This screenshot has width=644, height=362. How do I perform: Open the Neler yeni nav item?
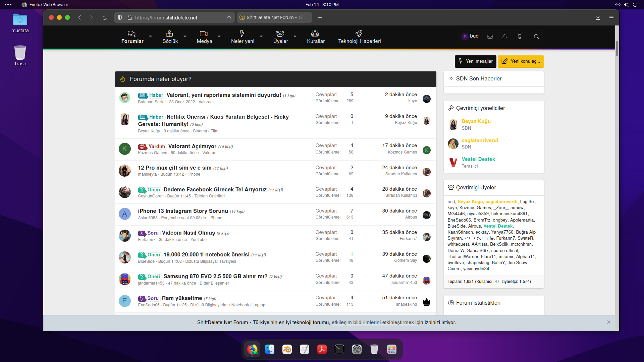click(x=243, y=37)
